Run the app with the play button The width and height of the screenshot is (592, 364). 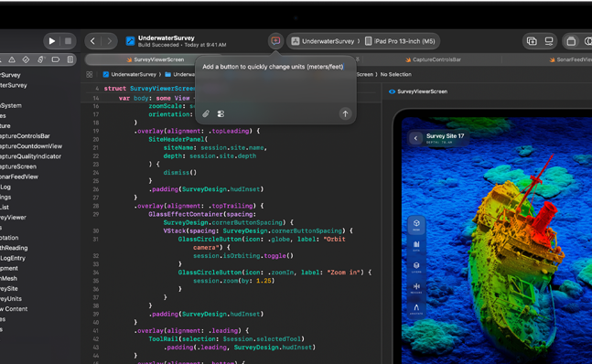point(52,41)
